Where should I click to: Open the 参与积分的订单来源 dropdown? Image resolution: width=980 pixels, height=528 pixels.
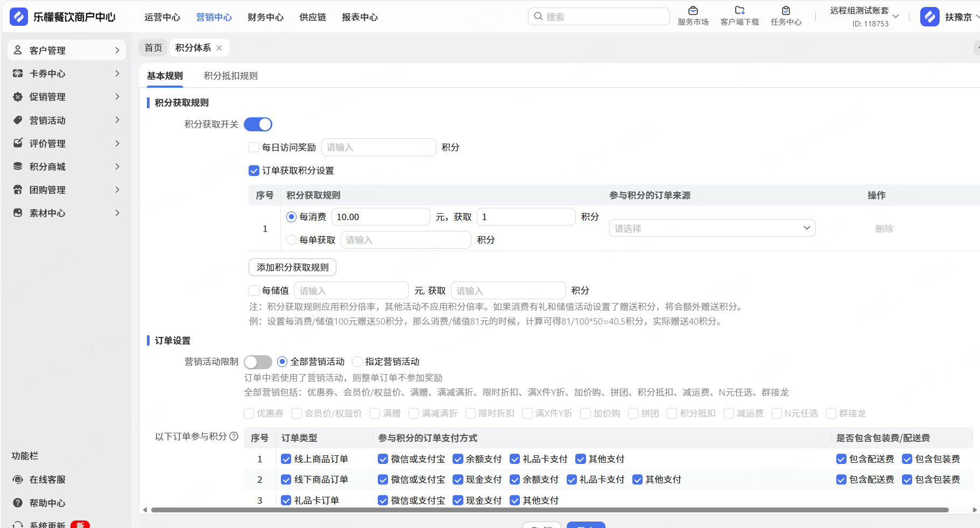pyautogui.click(x=711, y=228)
